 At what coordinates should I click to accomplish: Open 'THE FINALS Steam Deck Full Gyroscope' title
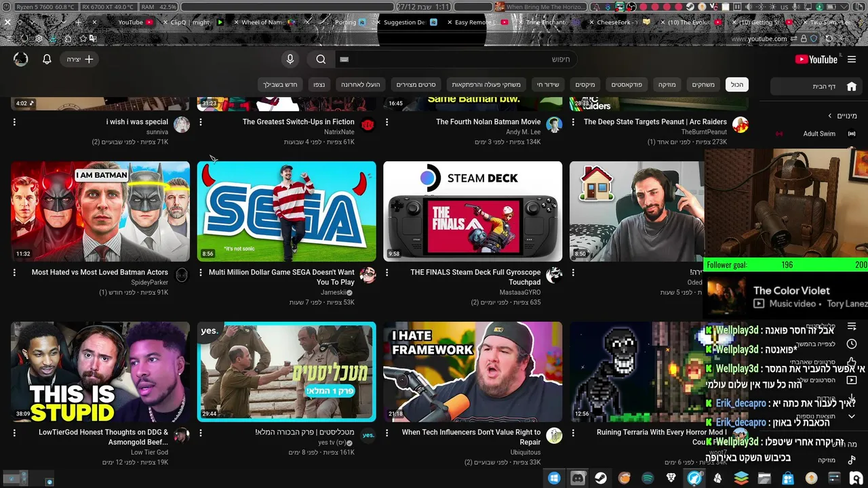pos(475,277)
